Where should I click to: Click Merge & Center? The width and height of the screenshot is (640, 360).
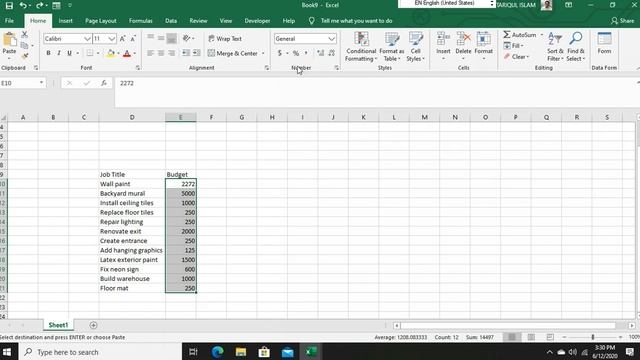(233, 53)
